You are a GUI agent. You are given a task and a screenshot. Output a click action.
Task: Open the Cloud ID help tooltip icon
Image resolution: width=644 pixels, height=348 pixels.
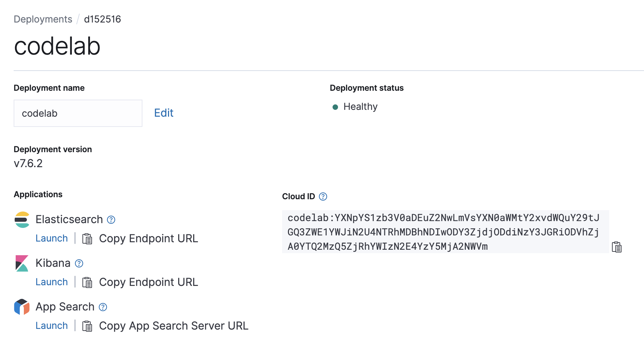point(323,197)
